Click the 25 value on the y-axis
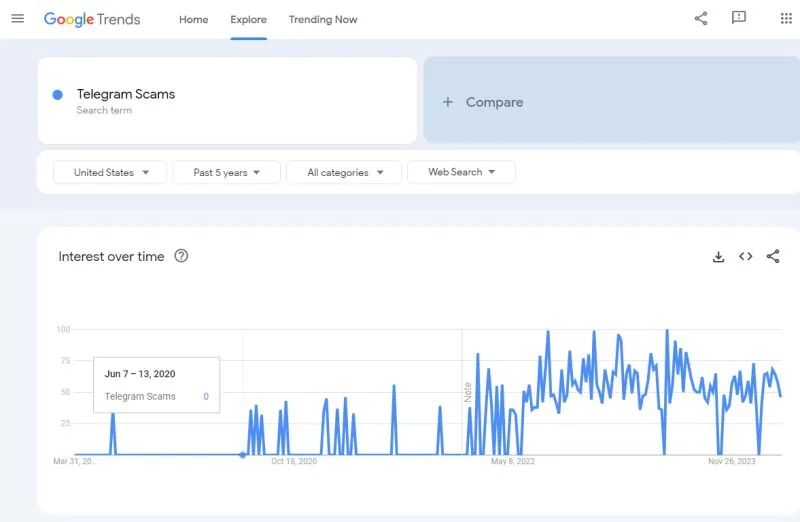800x522 pixels. [x=65, y=423]
